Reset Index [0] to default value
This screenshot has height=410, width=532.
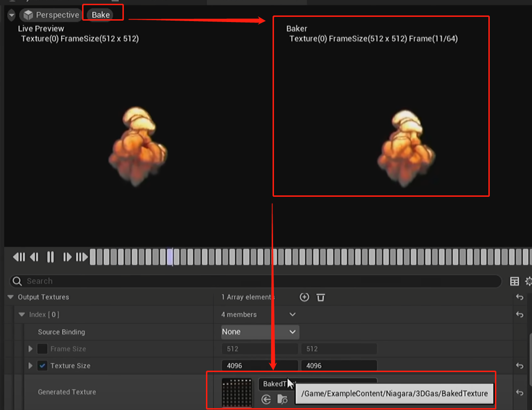(x=519, y=314)
